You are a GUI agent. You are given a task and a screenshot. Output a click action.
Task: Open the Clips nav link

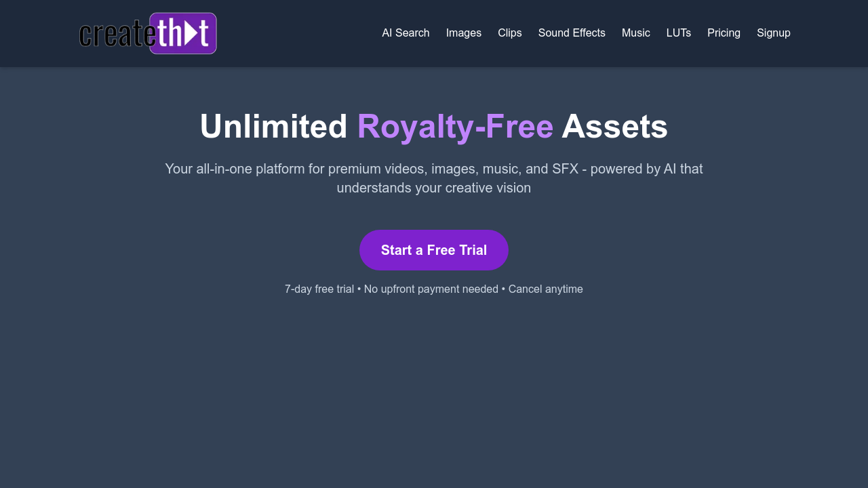pyautogui.click(x=510, y=33)
